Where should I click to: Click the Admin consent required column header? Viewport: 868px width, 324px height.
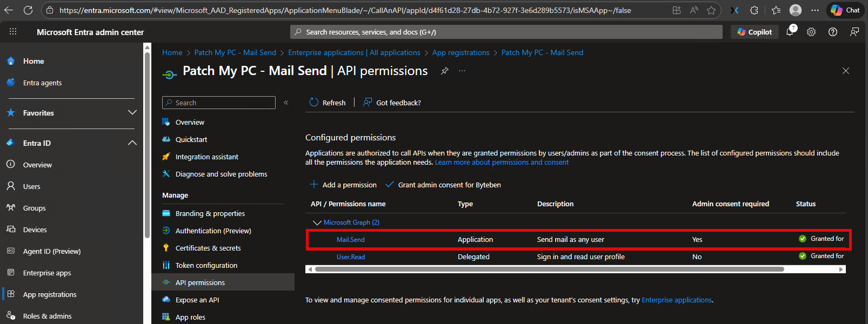[730, 204]
